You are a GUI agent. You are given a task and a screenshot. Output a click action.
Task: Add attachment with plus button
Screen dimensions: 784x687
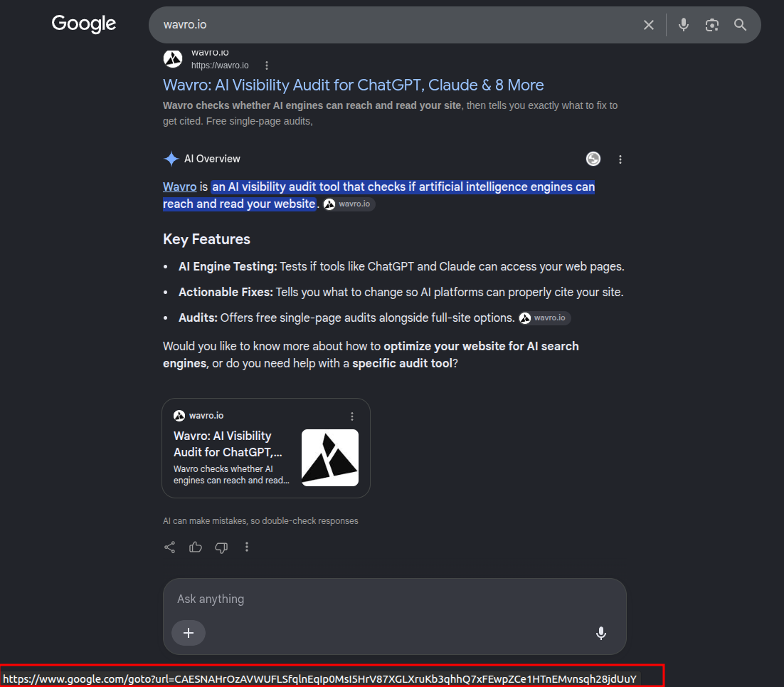[189, 633]
